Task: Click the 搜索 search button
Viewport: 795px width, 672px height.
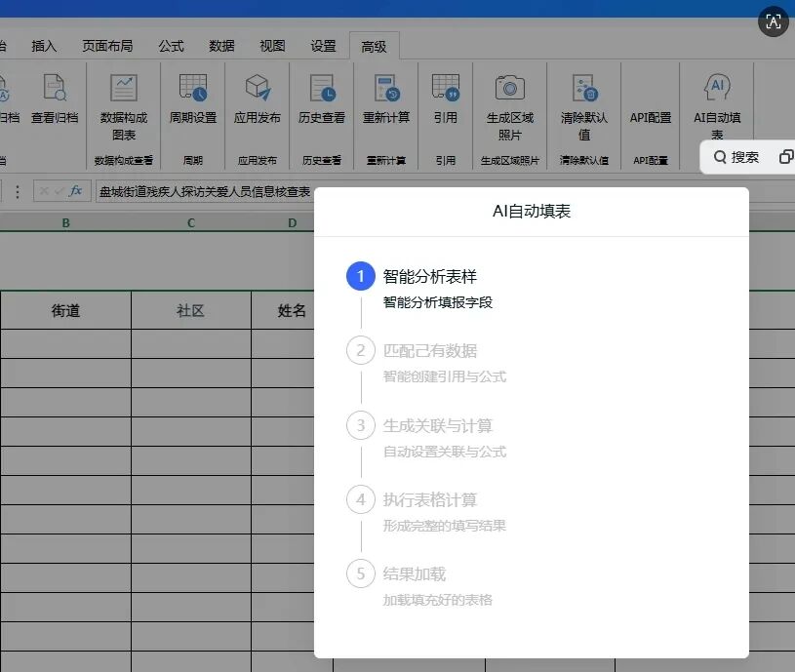Action: point(736,157)
